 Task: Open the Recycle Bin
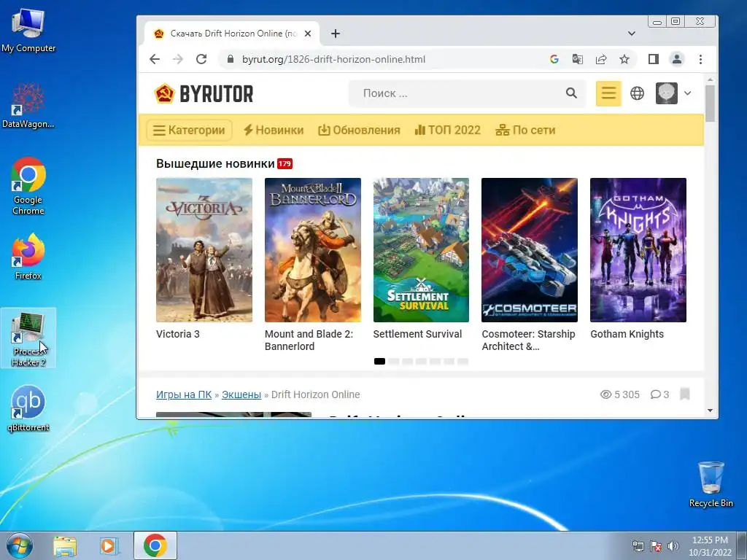(x=711, y=484)
